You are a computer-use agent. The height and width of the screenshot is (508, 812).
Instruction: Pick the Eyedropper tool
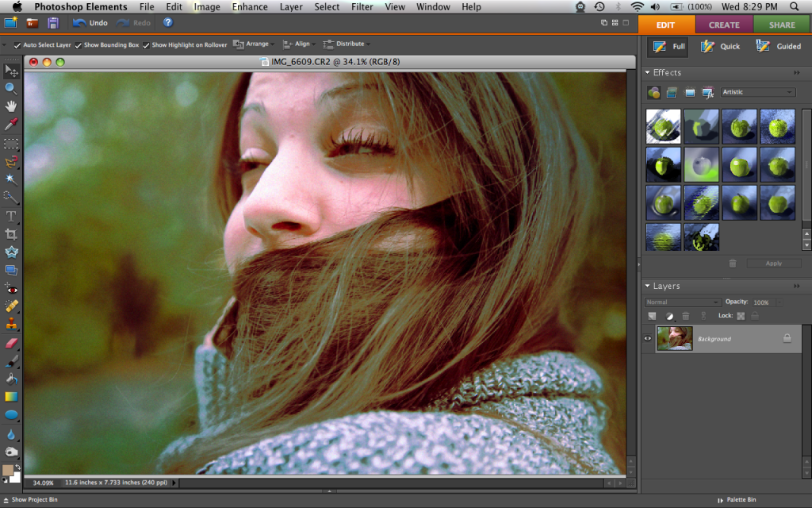11,125
